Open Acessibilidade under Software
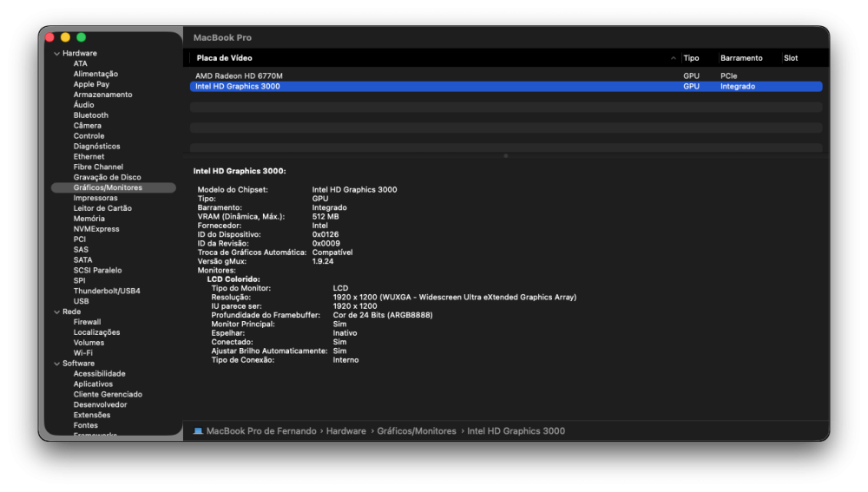The height and width of the screenshot is (492, 868). 99,374
